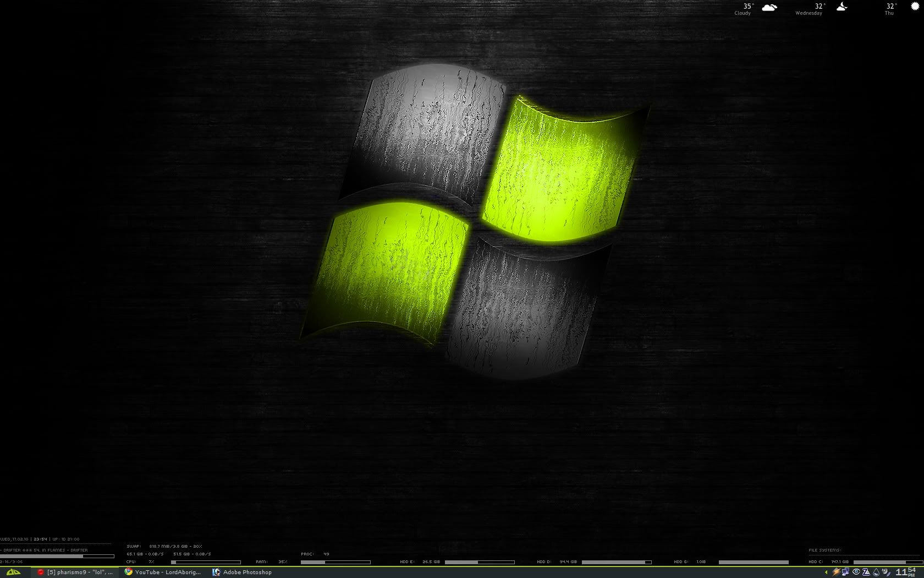Select the SWAP 818.7 MiB usage text
The image size is (924, 578).
pos(164,546)
